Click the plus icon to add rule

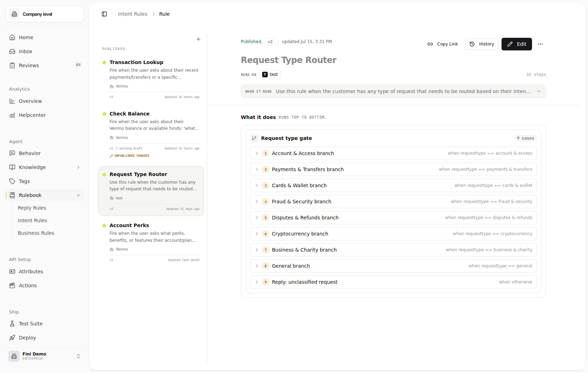pos(198,39)
